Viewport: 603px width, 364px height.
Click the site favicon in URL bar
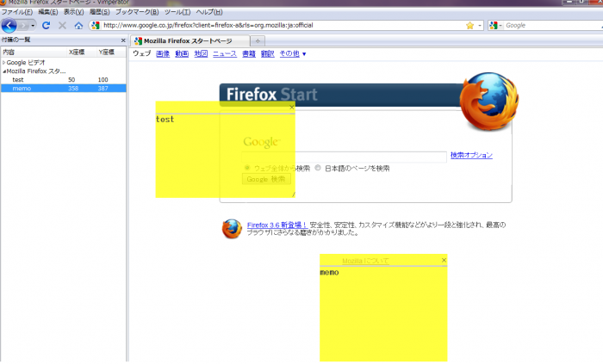[x=96, y=25]
